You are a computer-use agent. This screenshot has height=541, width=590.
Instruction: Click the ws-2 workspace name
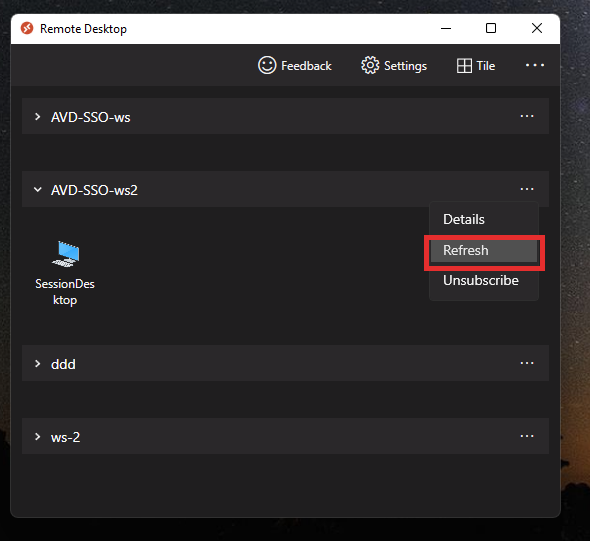point(65,437)
